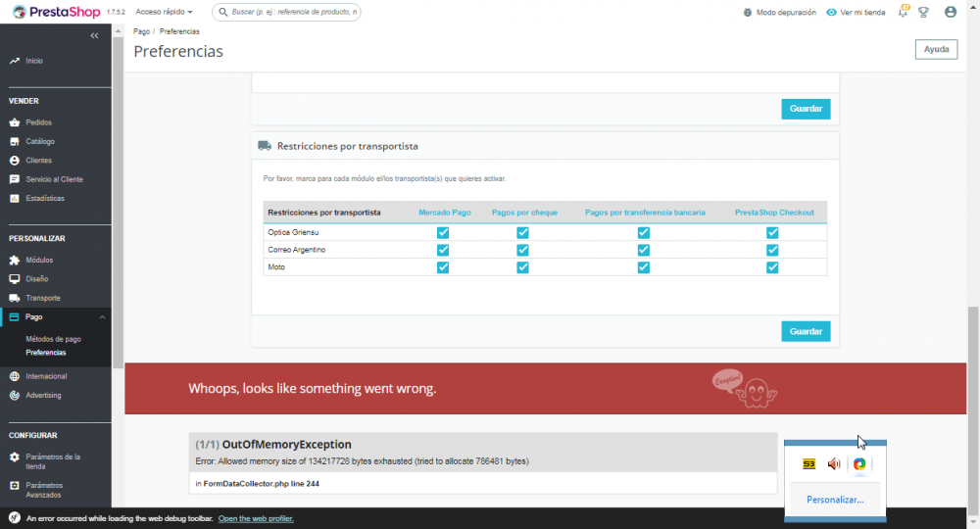Screen dimensions: 980x529
Task: Click the debug mode bug icon
Action: (748, 12)
